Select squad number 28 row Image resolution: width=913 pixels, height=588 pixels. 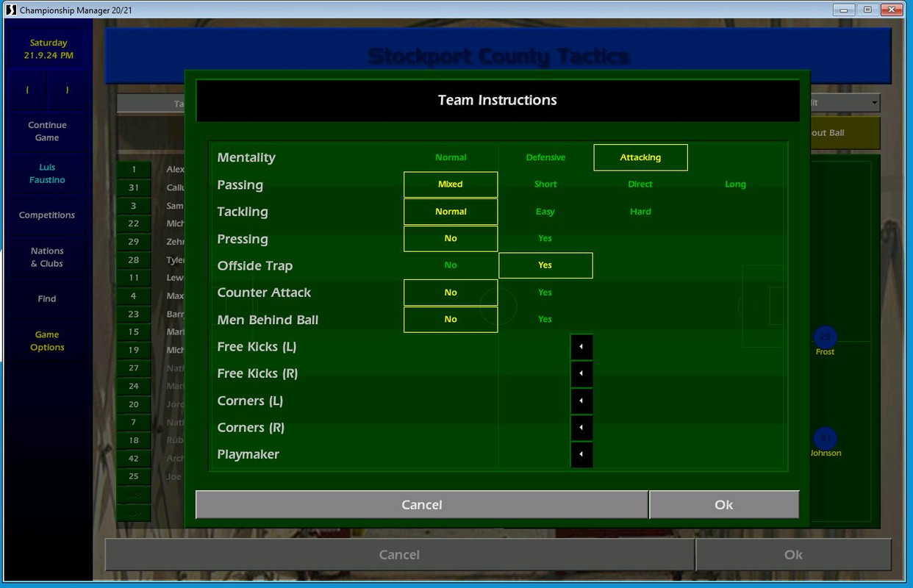[x=134, y=260]
